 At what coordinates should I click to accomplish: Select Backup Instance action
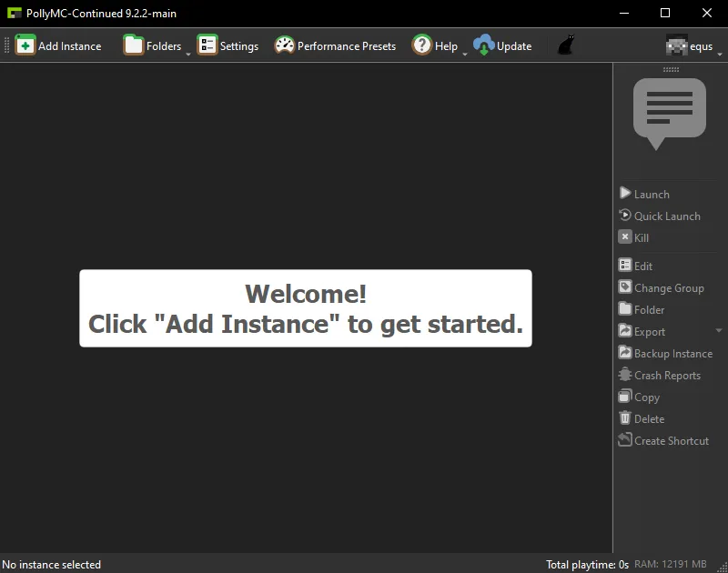pyautogui.click(x=666, y=353)
